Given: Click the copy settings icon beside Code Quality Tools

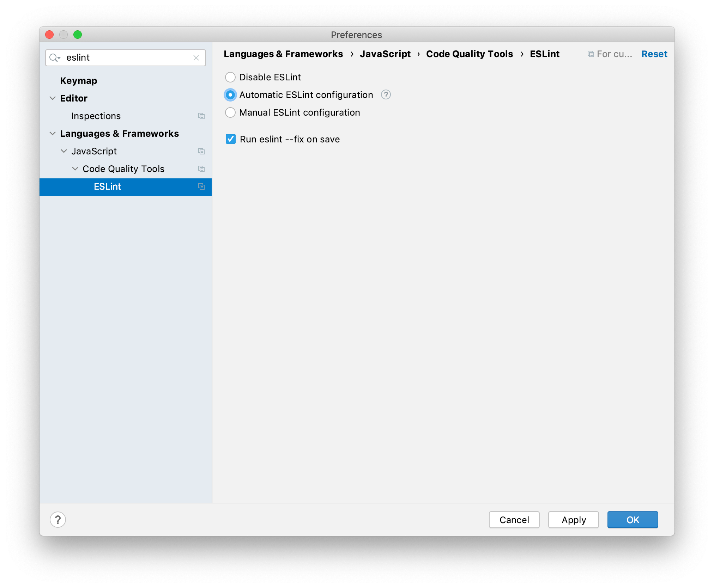Looking at the screenshot, I should tap(201, 169).
